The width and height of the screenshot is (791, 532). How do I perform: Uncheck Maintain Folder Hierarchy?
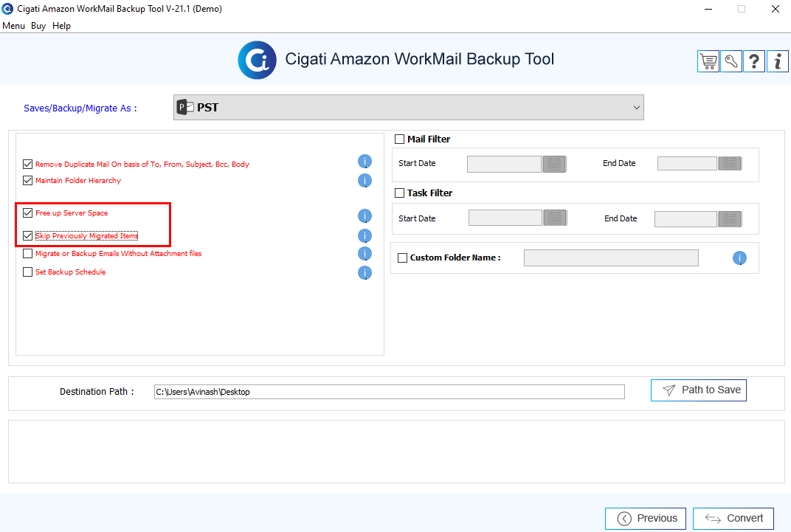click(x=28, y=181)
